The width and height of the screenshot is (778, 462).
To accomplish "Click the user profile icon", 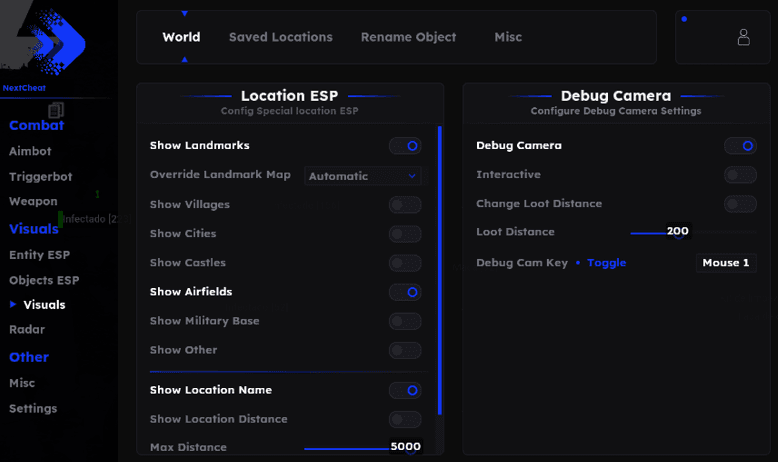I will point(743,37).
